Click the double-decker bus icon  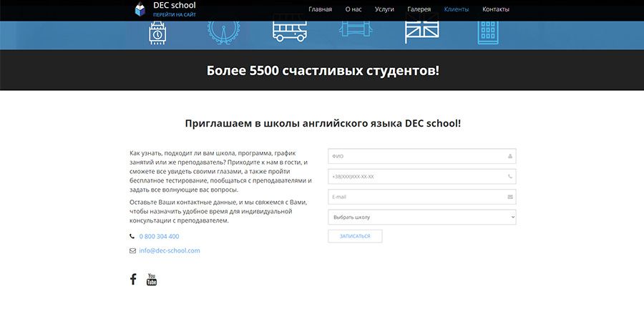point(289,30)
